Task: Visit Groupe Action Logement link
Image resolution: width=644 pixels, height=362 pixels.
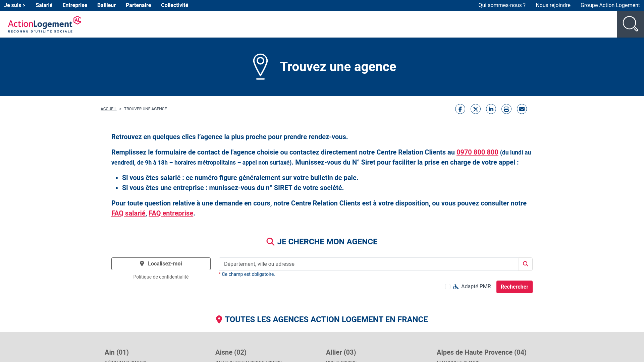Action: click(610, 5)
